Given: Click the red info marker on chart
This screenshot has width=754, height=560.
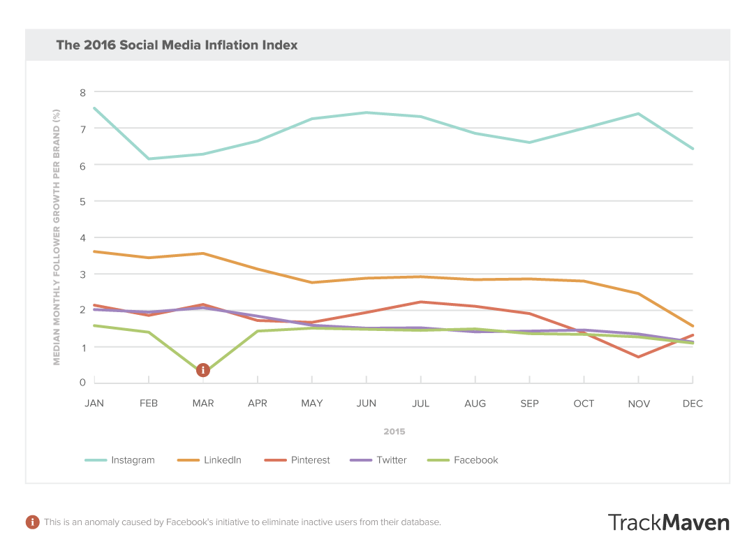Looking at the screenshot, I should pos(202,369).
